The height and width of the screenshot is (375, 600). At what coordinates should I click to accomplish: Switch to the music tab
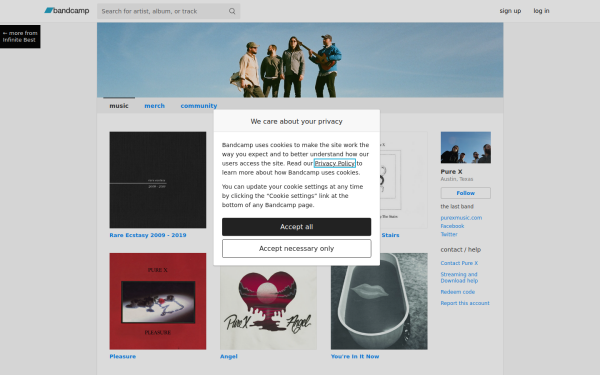pyautogui.click(x=119, y=106)
